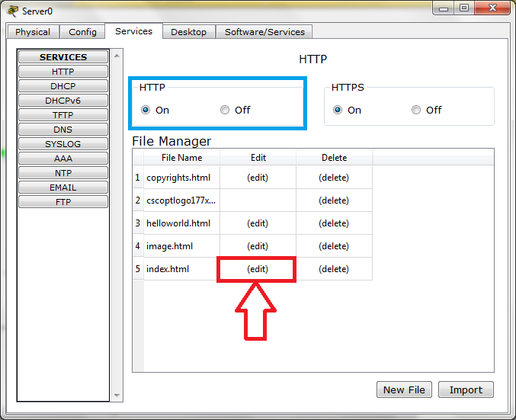Switch to Software/Services tab
516x420 pixels.
(x=264, y=32)
